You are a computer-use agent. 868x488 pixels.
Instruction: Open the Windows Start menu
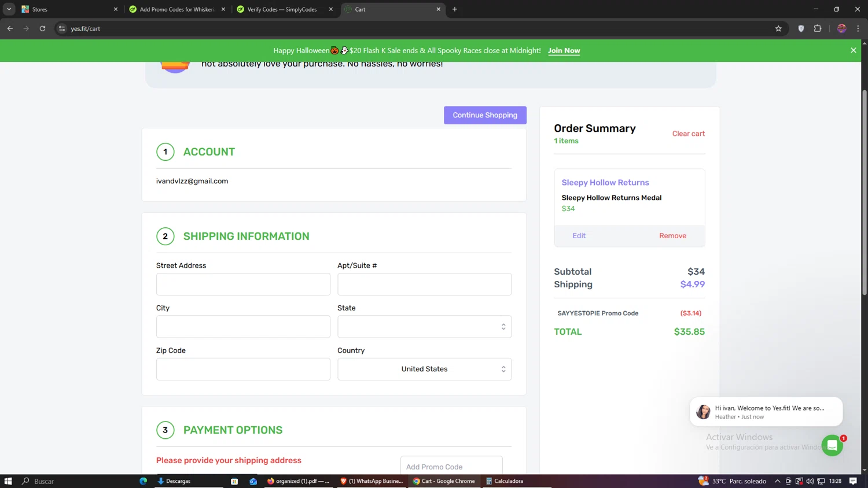(x=8, y=481)
